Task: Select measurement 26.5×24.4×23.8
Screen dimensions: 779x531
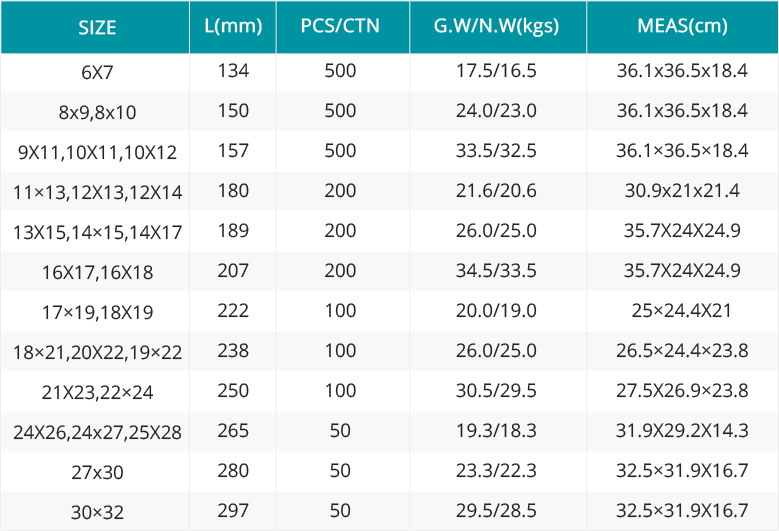Action: pos(682,351)
